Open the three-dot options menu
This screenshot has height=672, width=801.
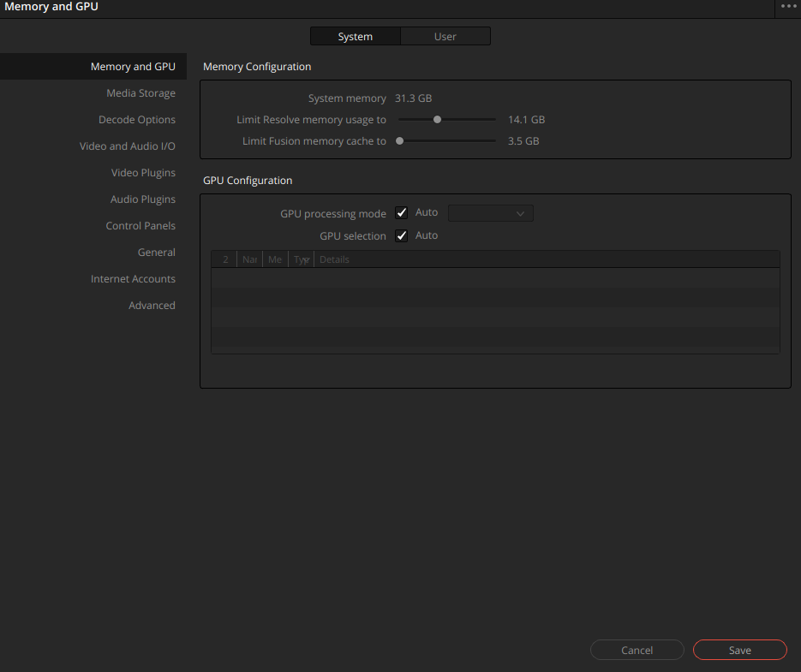click(x=788, y=6)
